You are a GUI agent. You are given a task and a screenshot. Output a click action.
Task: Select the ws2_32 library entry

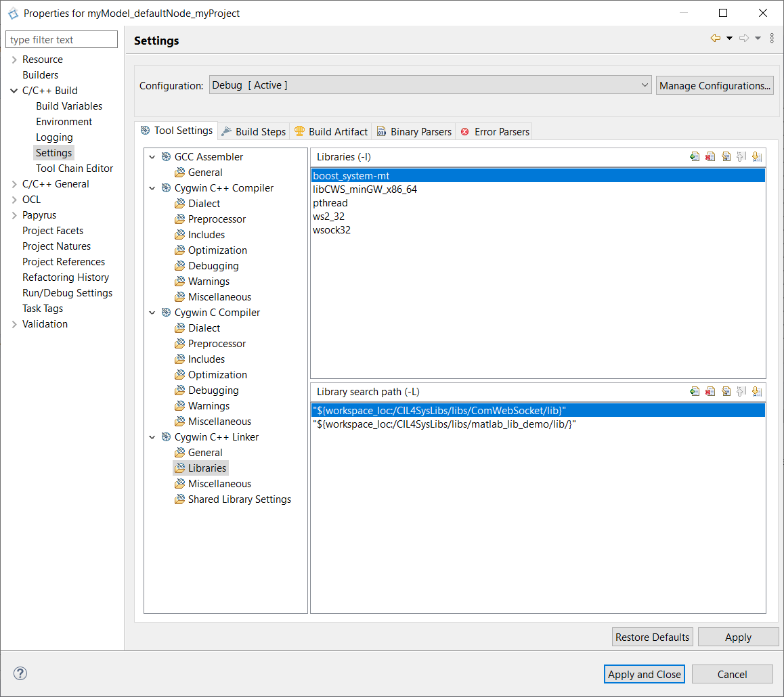coord(538,217)
